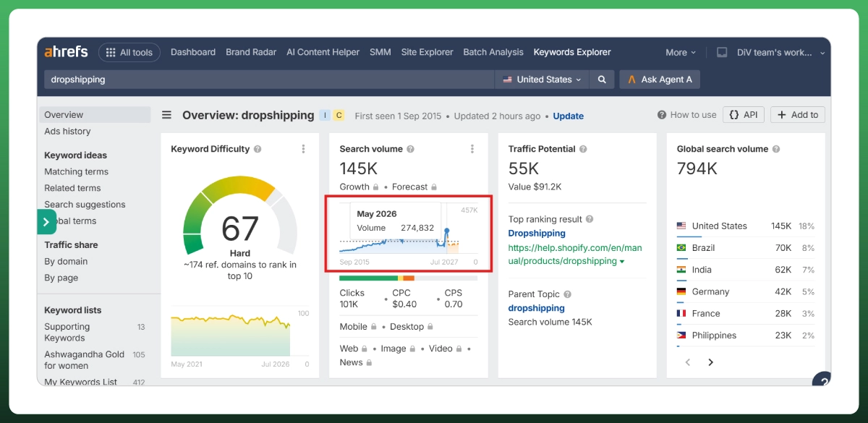This screenshot has width=868, height=423.
Task: Open the dropshipping Parent Topic link
Action: click(537, 308)
